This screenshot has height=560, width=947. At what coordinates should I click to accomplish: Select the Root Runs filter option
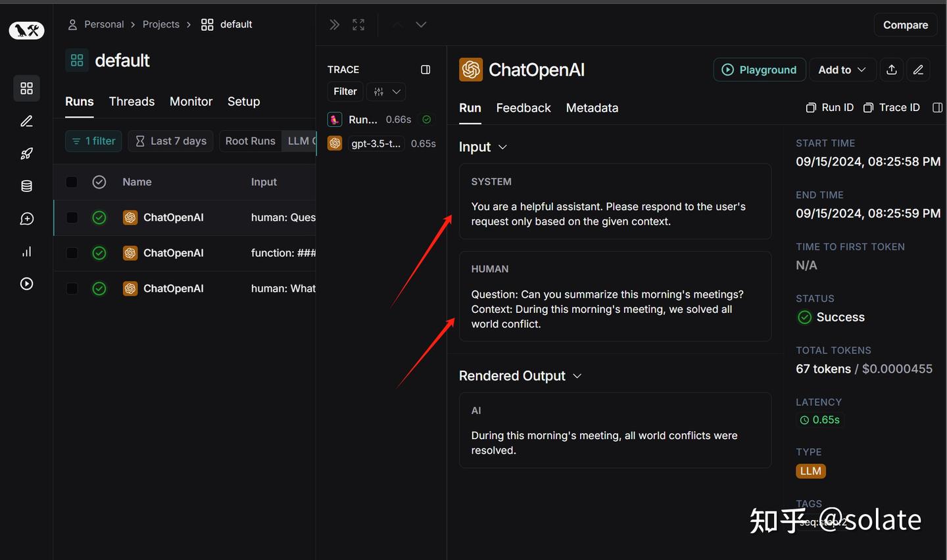(251, 141)
